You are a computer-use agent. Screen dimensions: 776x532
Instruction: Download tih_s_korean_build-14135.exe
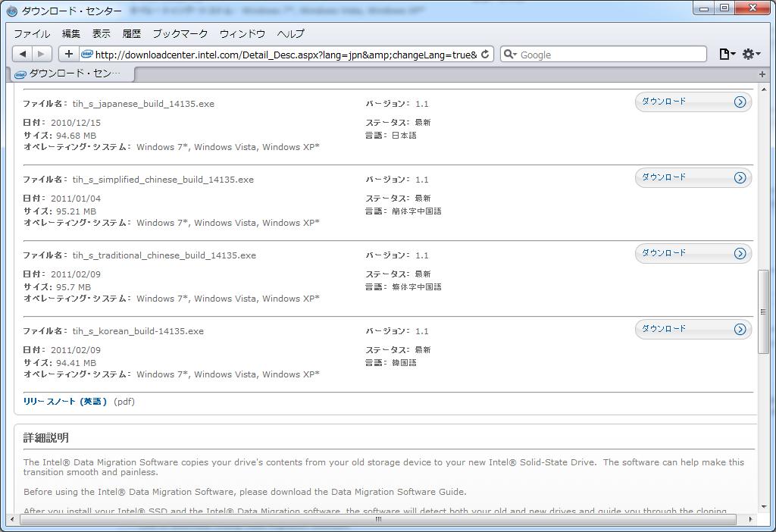(x=693, y=329)
